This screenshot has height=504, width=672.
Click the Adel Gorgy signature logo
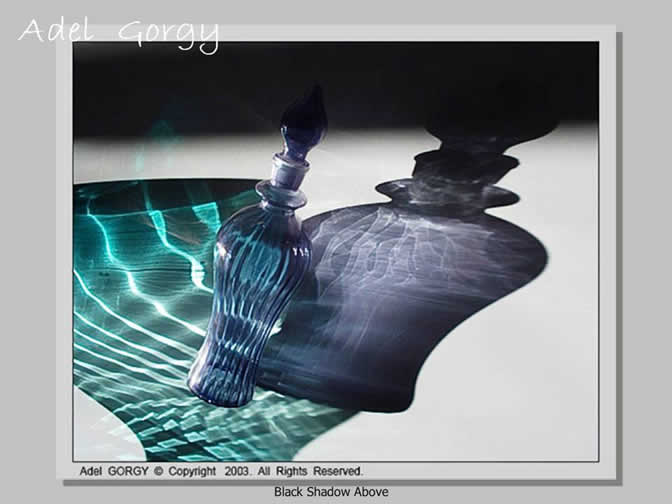pyautogui.click(x=118, y=32)
